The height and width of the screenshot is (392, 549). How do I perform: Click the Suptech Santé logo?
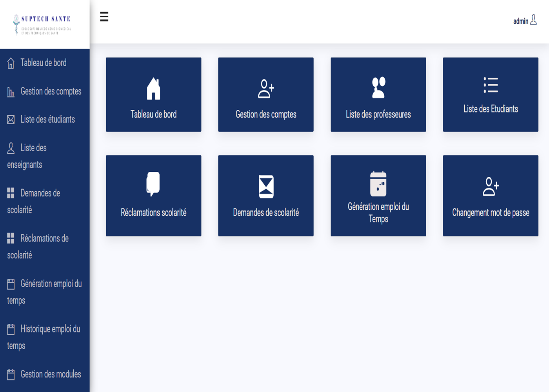click(x=42, y=24)
